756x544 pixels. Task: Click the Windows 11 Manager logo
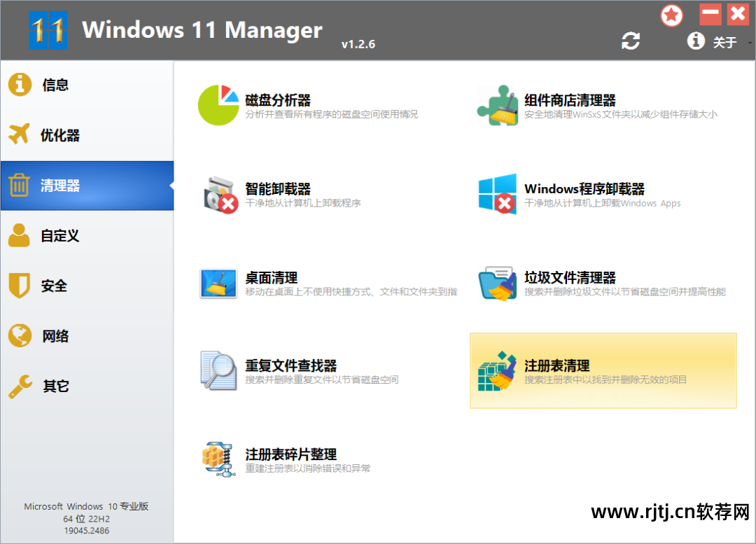click(x=48, y=30)
